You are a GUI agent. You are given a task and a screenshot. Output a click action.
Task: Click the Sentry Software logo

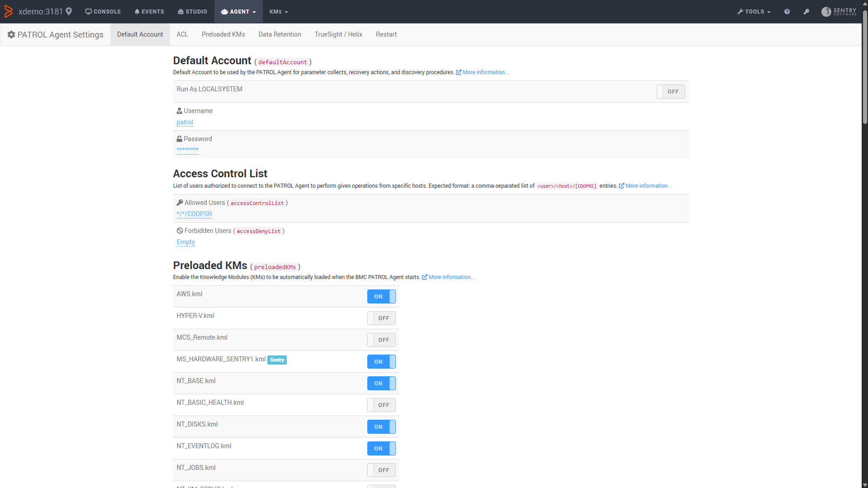click(839, 12)
